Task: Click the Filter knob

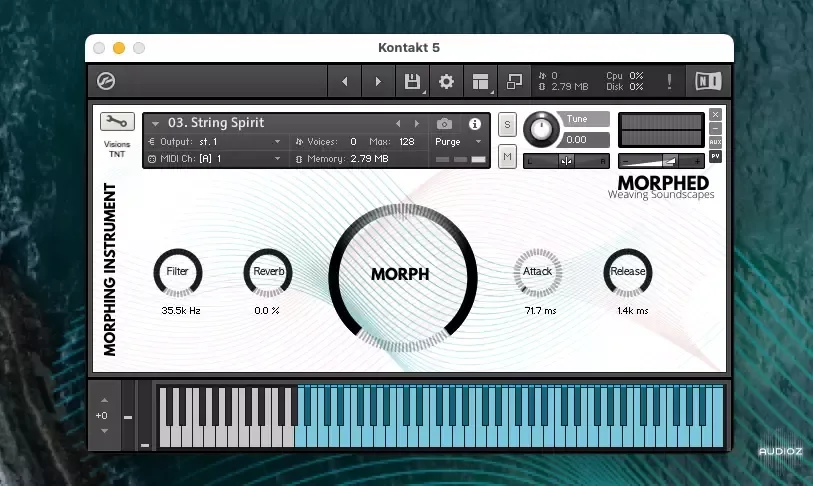Action: click(x=177, y=272)
